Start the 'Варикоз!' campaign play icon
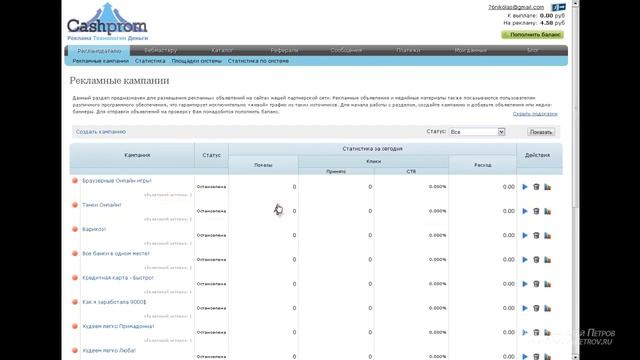Image resolution: width=640 pixels, height=360 pixels. (525, 236)
